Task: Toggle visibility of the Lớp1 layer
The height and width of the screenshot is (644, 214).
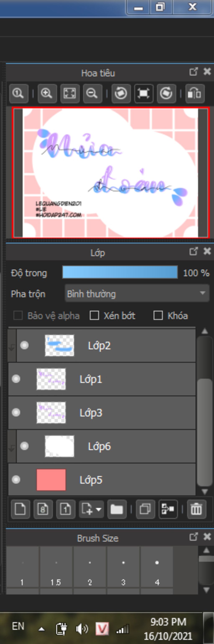Action: click(x=16, y=379)
